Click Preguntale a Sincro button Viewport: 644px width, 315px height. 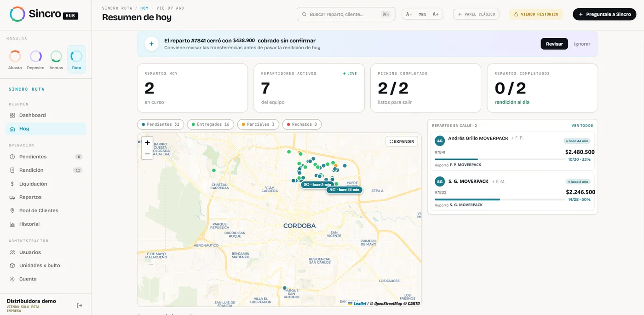[x=604, y=14]
